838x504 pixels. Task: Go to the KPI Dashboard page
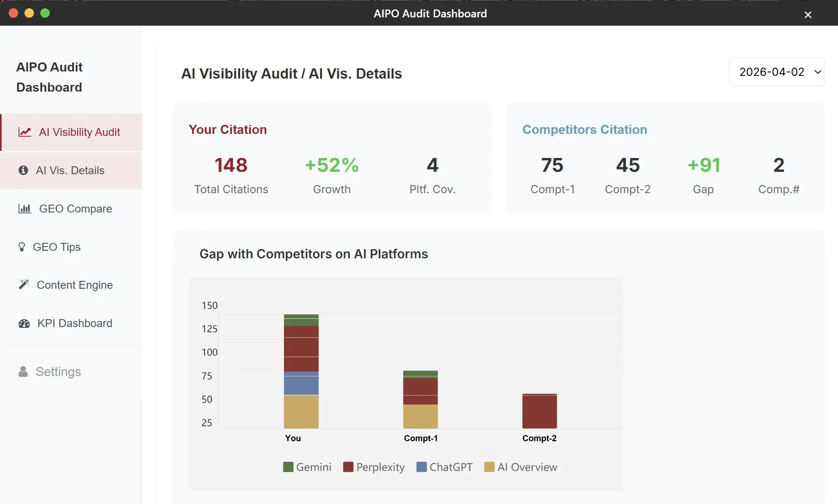pyautogui.click(x=75, y=323)
